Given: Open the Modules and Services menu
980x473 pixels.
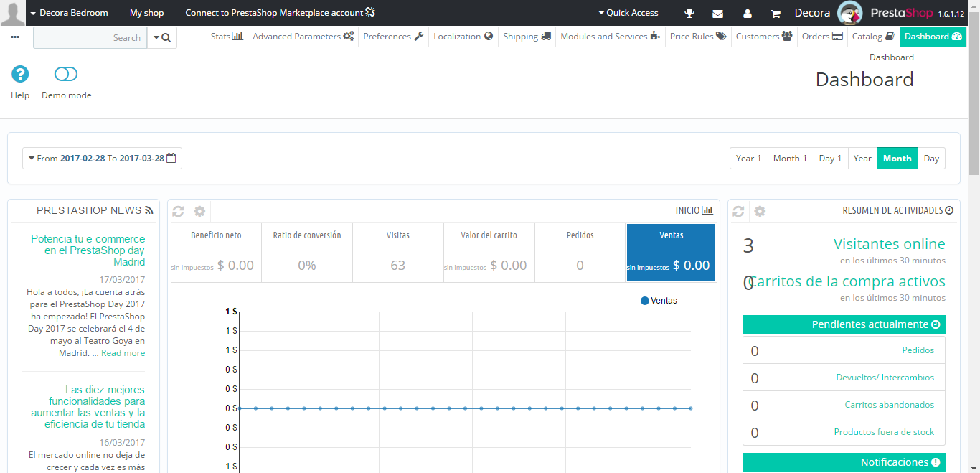Looking at the screenshot, I should point(610,37).
